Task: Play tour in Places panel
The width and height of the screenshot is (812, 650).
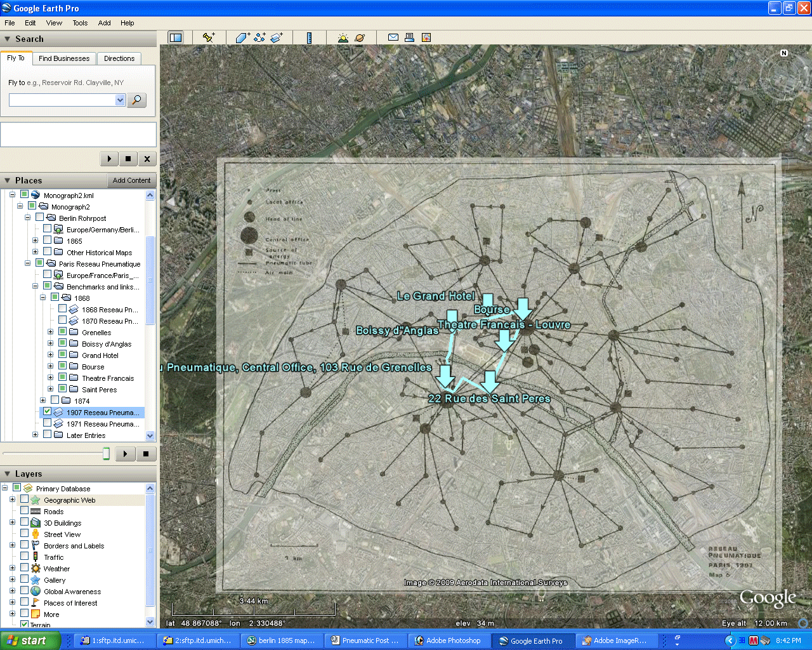Action: coord(126,453)
